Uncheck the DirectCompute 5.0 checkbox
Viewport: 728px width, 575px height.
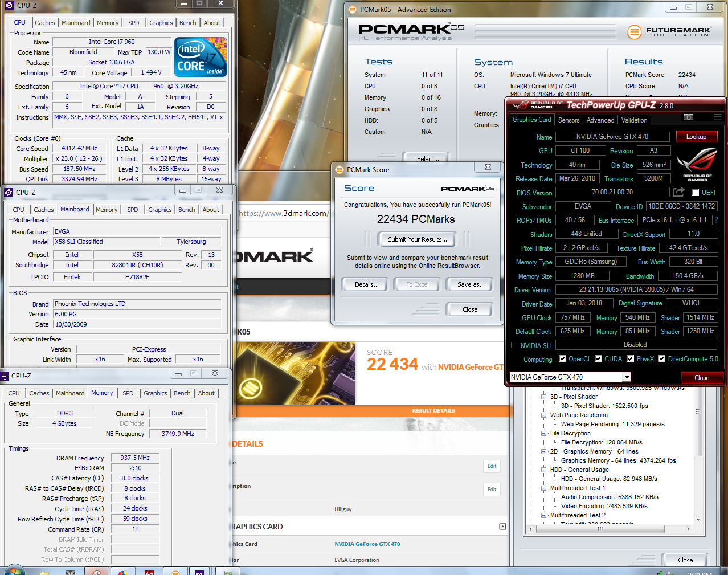tap(662, 359)
